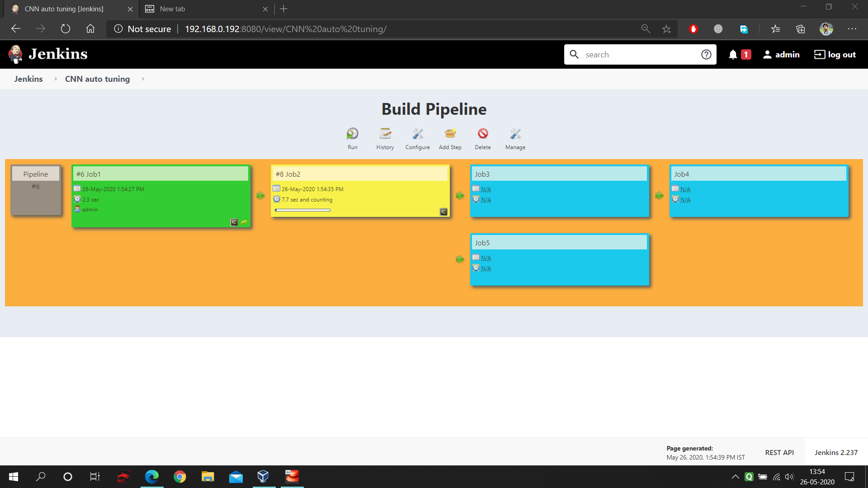Add page to favorites star icon
Image resolution: width=868 pixels, height=488 pixels.
(x=666, y=29)
